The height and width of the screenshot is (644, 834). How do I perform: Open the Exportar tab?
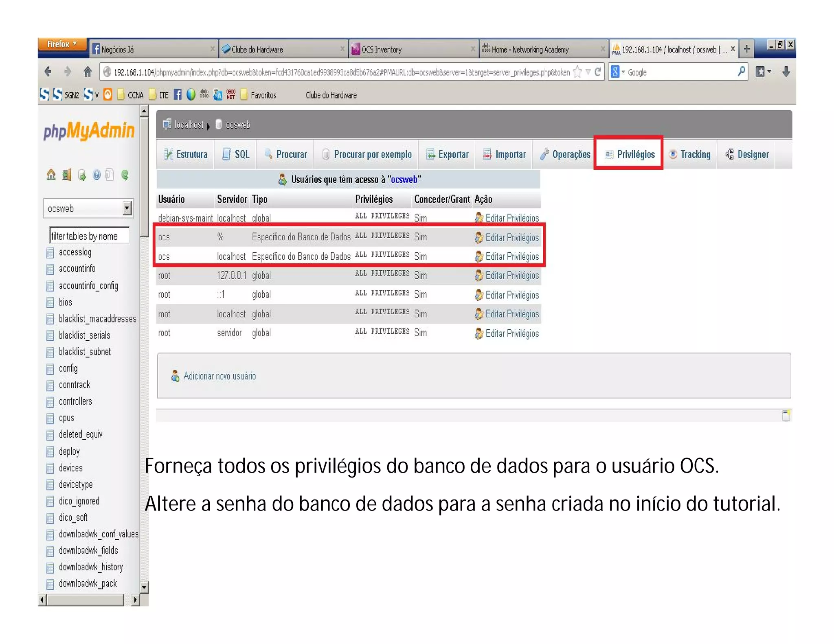point(447,154)
